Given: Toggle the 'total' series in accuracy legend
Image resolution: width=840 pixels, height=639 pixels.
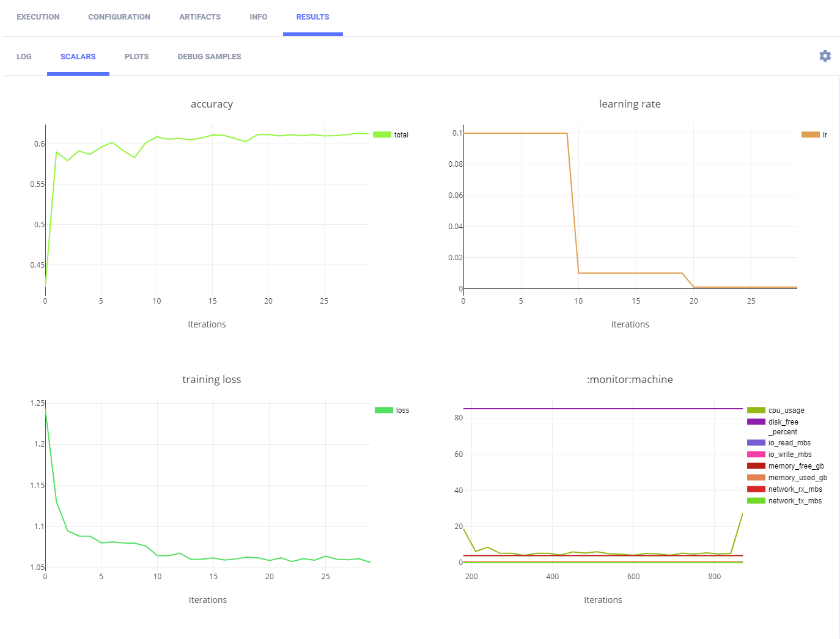Looking at the screenshot, I should pos(400,135).
